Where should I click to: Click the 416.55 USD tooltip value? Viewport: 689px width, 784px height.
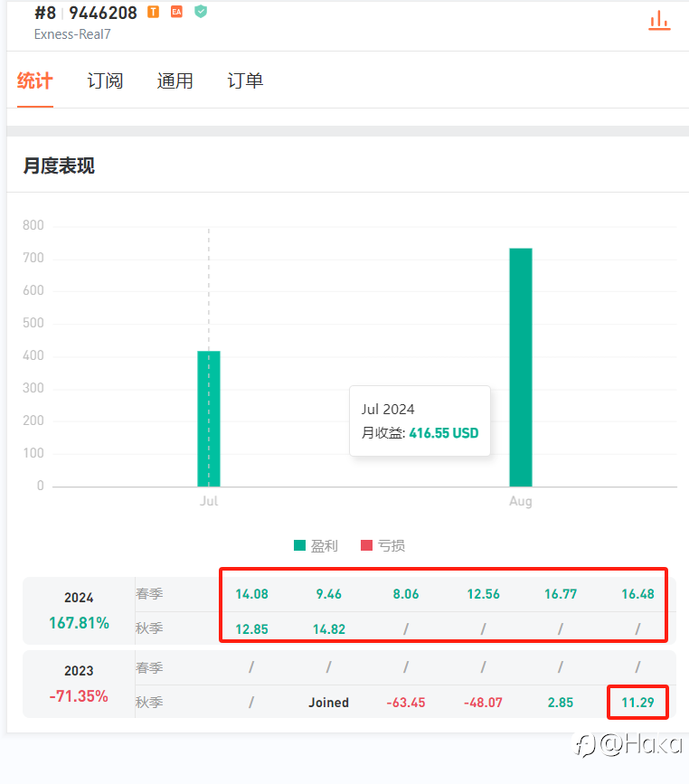tap(443, 433)
